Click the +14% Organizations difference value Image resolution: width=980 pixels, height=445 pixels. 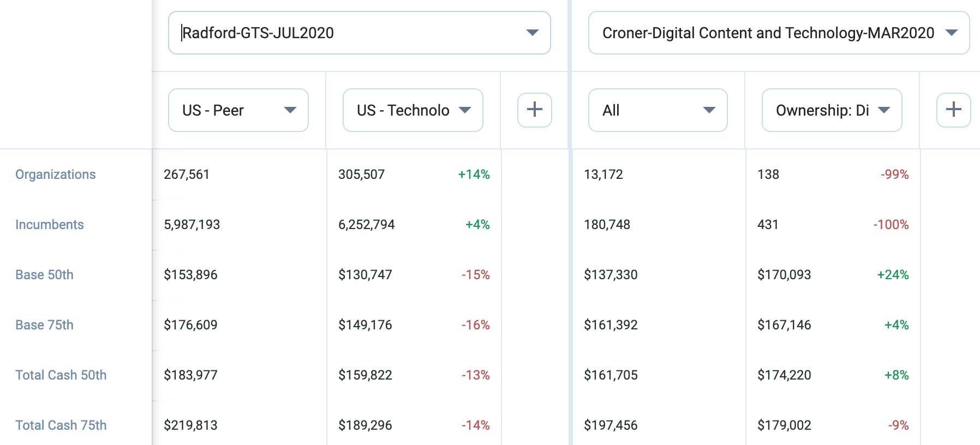(x=474, y=175)
